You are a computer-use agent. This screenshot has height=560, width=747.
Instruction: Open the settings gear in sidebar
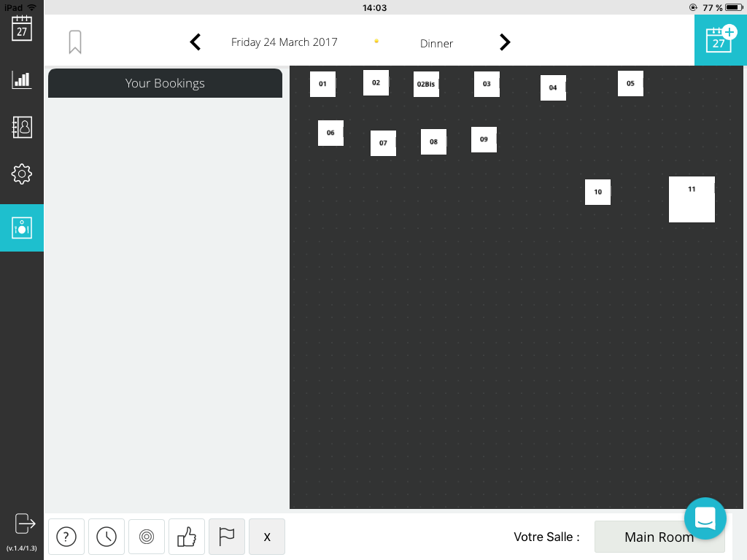click(x=22, y=174)
